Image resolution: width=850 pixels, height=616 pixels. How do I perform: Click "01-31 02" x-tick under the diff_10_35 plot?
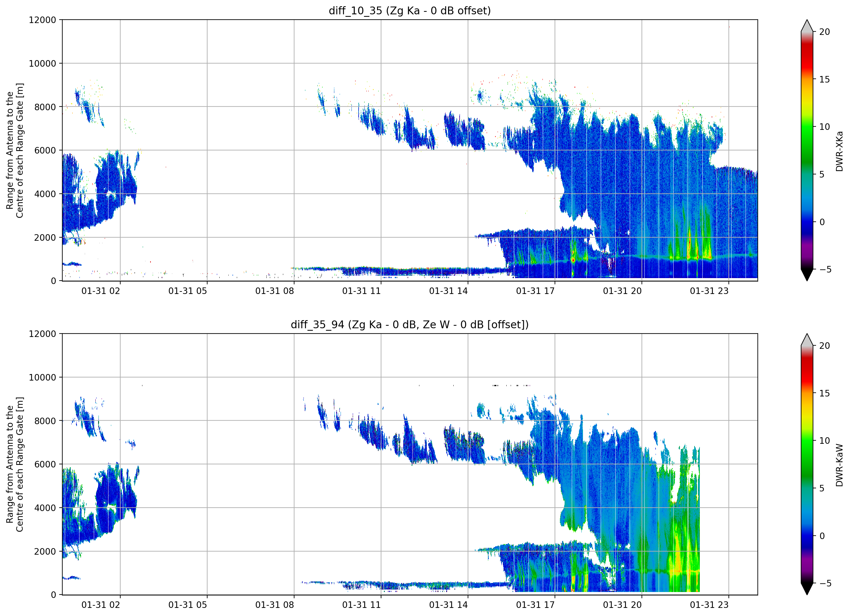pyautogui.click(x=101, y=291)
